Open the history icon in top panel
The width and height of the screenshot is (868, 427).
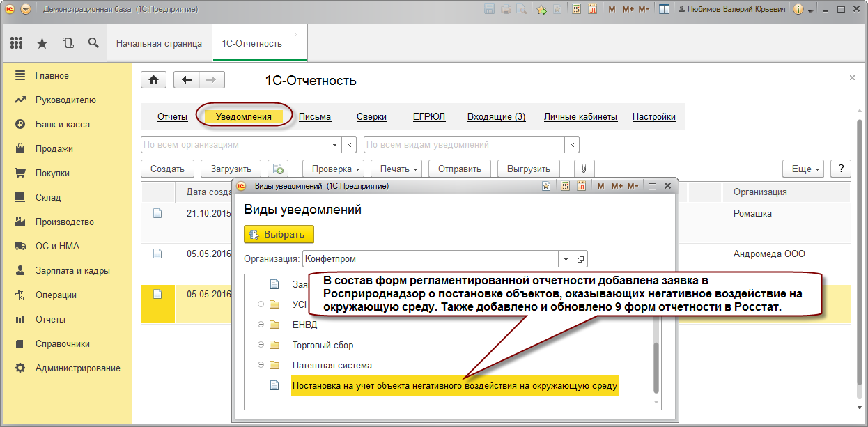pos(68,43)
